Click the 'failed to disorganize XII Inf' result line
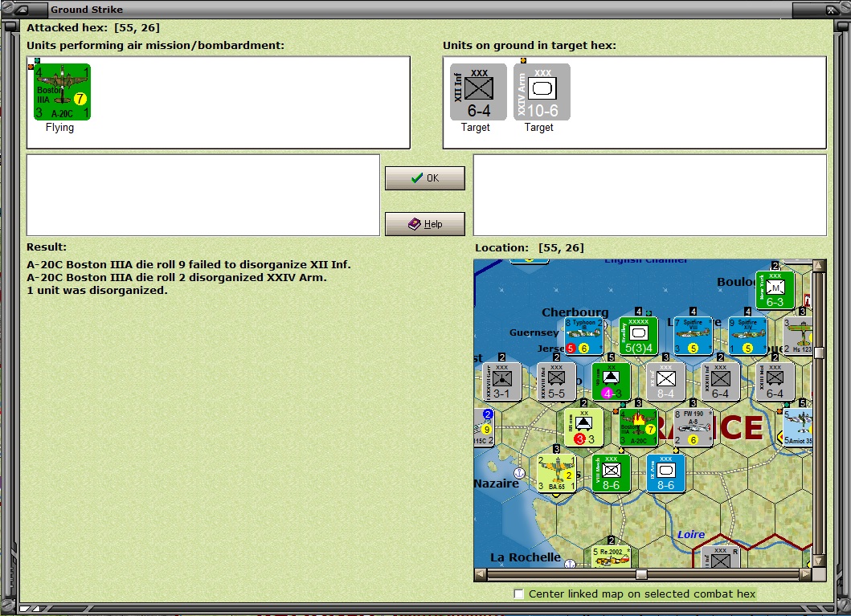The image size is (851, 616). 189,264
